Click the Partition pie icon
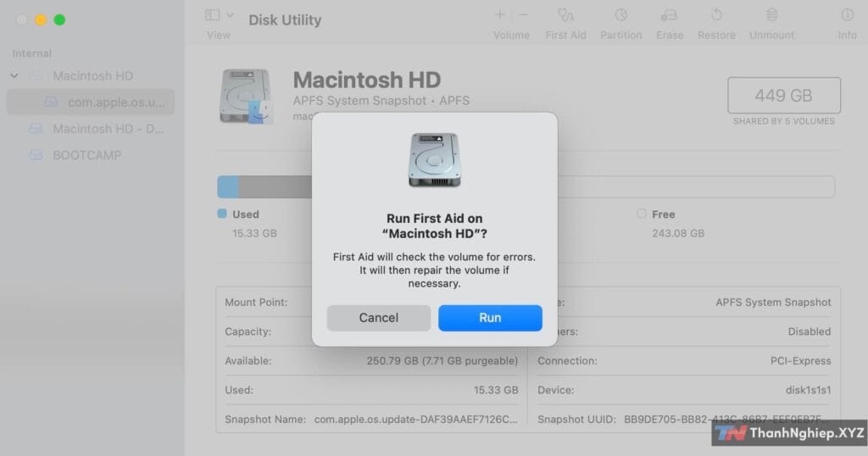The width and height of the screenshot is (868, 456). (x=621, y=15)
